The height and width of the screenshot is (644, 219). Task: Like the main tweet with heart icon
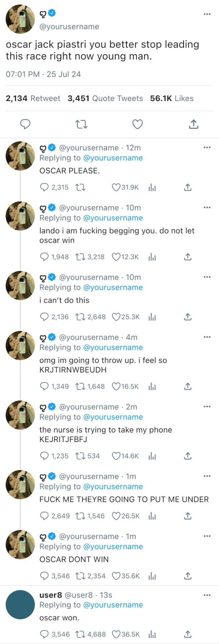click(x=137, y=124)
